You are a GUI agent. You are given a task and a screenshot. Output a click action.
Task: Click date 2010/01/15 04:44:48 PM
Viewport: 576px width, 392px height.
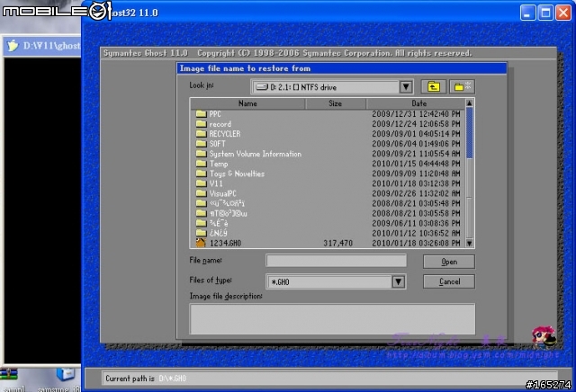[x=416, y=164]
